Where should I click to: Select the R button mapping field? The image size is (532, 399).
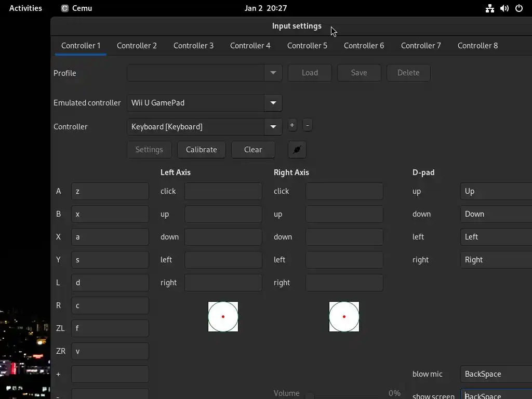110,305
